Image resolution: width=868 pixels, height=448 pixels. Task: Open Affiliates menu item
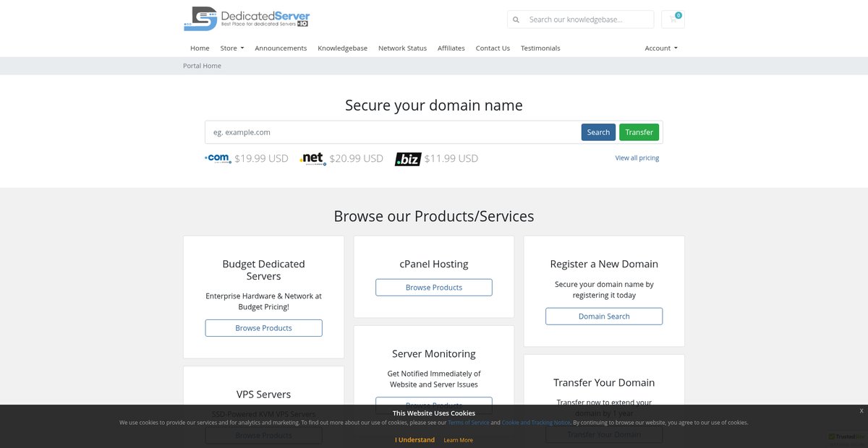(x=451, y=48)
